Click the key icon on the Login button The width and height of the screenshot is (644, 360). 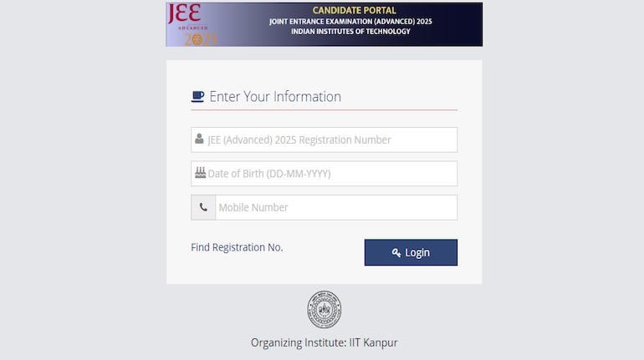point(396,253)
